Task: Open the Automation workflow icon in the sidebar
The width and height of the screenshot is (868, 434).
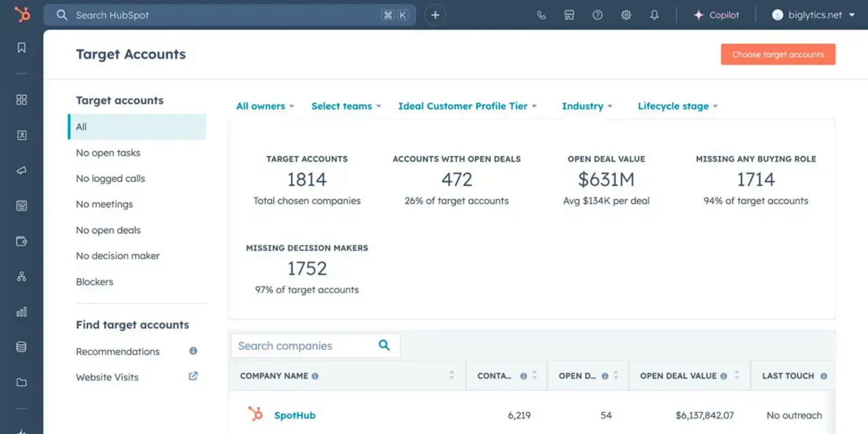Action: 22,277
